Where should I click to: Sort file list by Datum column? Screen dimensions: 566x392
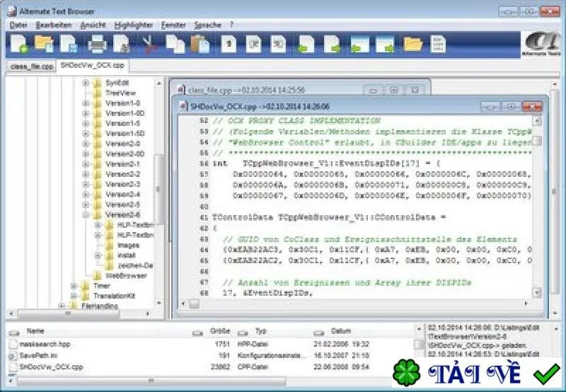[x=341, y=331]
